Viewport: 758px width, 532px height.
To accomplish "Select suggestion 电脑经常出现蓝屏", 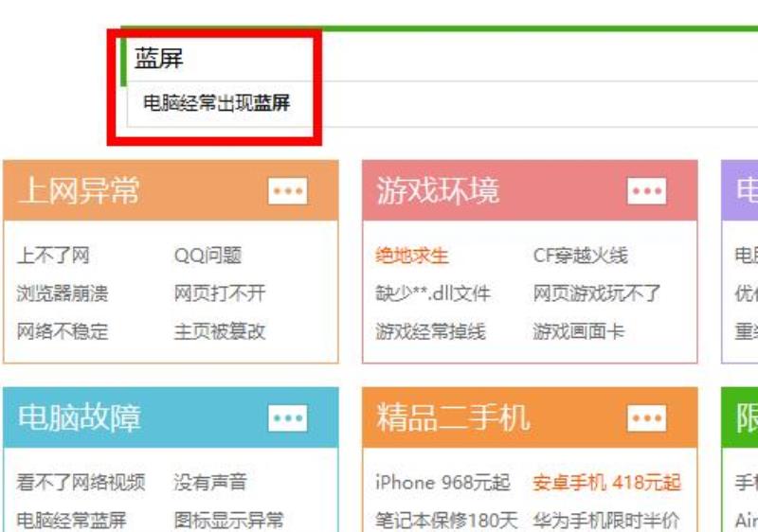I will (217, 103).
